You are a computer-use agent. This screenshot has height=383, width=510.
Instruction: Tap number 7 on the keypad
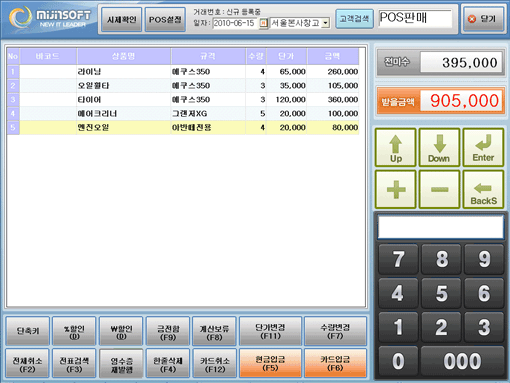pyautogui.click(x=398, y=259)
